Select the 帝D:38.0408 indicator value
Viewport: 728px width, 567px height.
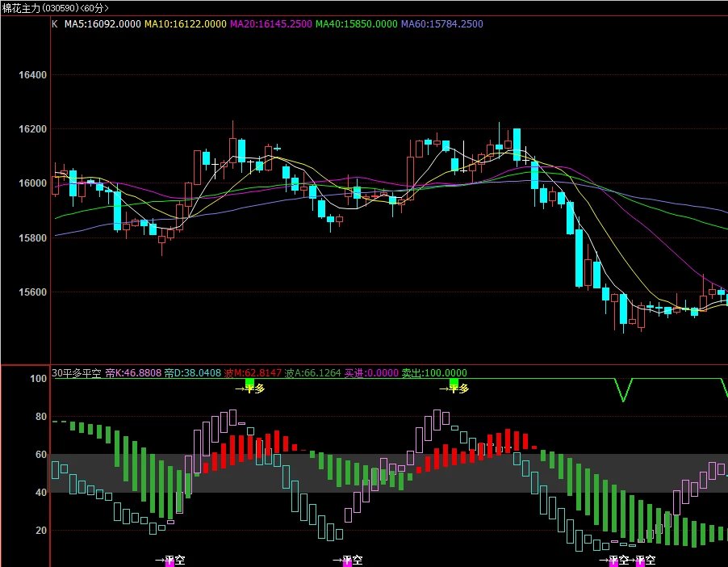(x=193, y=373)
